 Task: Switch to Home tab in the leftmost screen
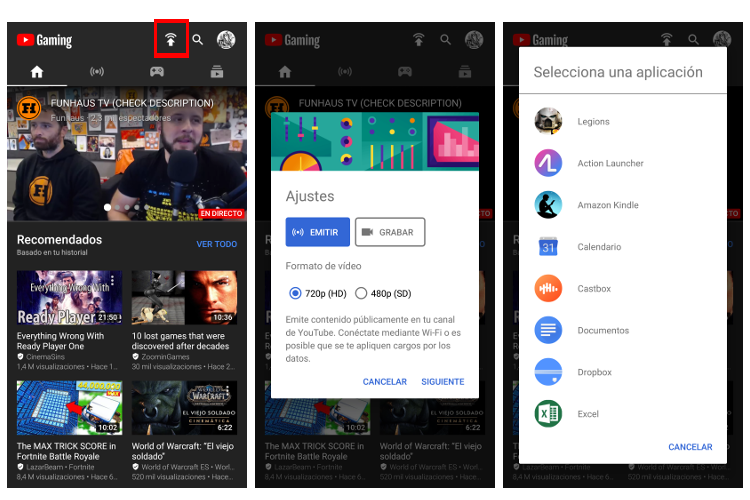tap(37, 72)
